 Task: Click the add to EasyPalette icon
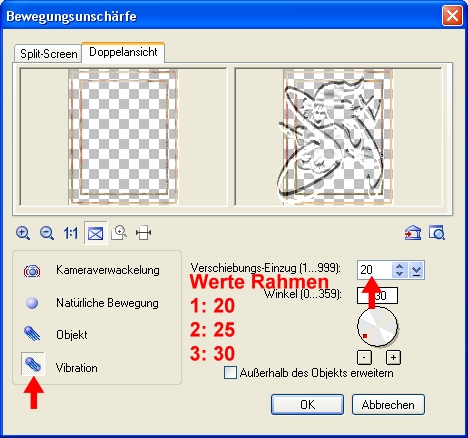pyautogui.click(x=413, y=233)
